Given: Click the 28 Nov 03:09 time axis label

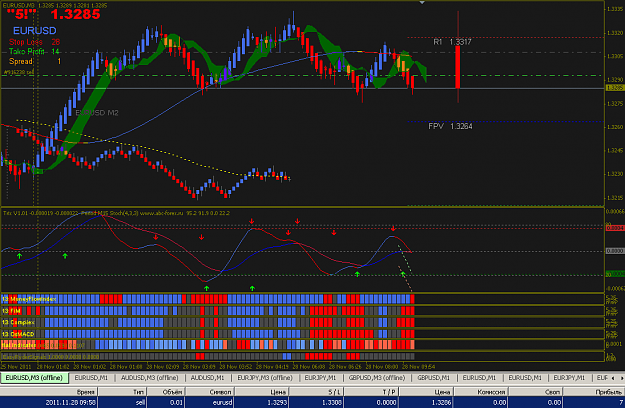Looking at the screenshot, I should point(200,366).
